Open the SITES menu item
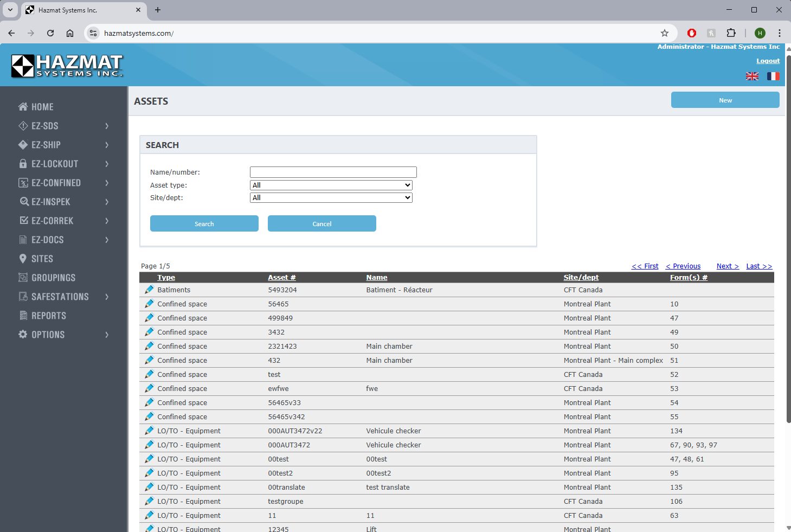791x532 pixels. [42, 259]
